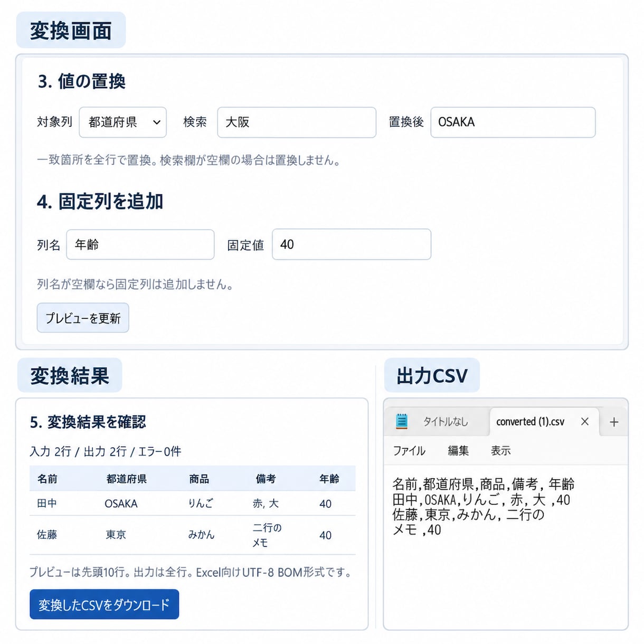
Task: Click the 名前,都道府県,商品,備考, 年齢 line in notepad
Action: tap(483, 484)
